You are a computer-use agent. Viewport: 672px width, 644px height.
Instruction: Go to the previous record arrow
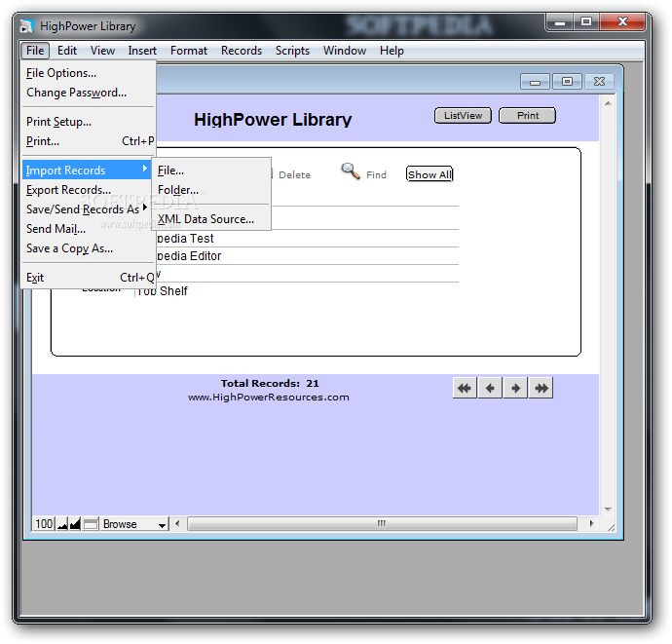point(490,388)
